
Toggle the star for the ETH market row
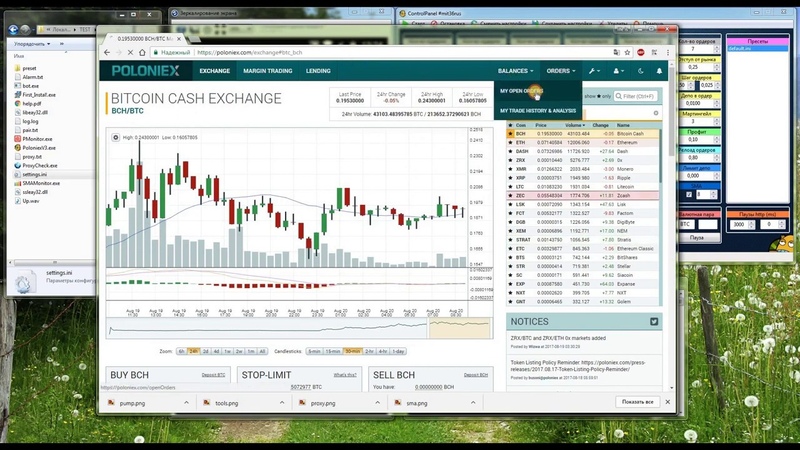[x=510, y=142]
